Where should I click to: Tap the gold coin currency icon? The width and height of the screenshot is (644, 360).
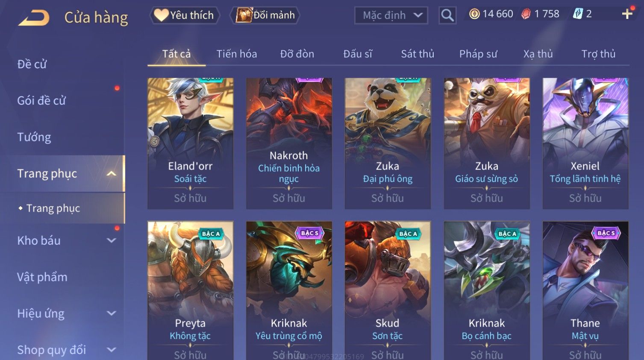[x=474, y=14]
